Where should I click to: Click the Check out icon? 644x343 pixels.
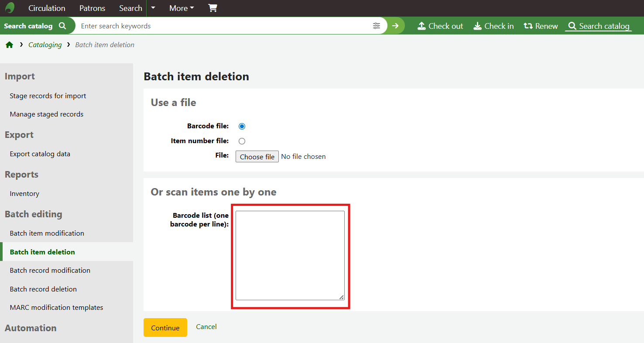(421, 26)
